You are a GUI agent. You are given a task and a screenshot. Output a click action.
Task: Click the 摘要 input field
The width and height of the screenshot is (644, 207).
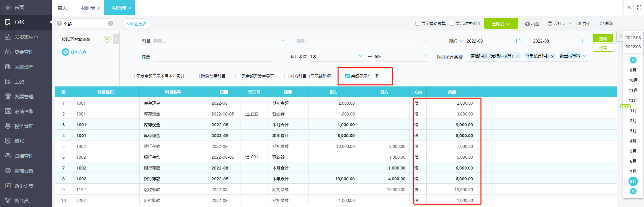pyautogui.click(x=213, y=57)
